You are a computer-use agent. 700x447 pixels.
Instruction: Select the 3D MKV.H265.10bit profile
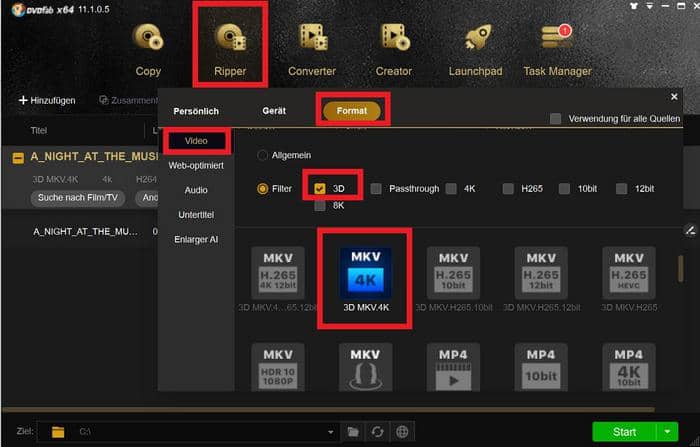(454, 280)
